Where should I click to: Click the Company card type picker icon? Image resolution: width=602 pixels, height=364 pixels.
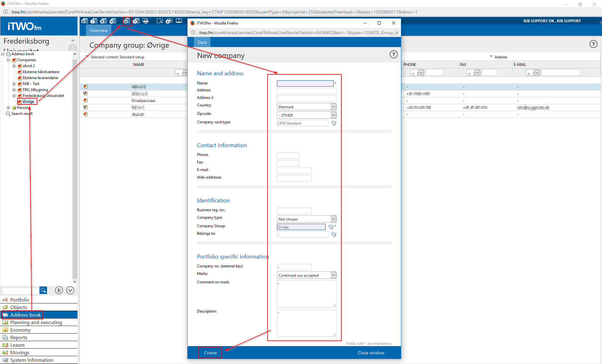coord(333,123)
